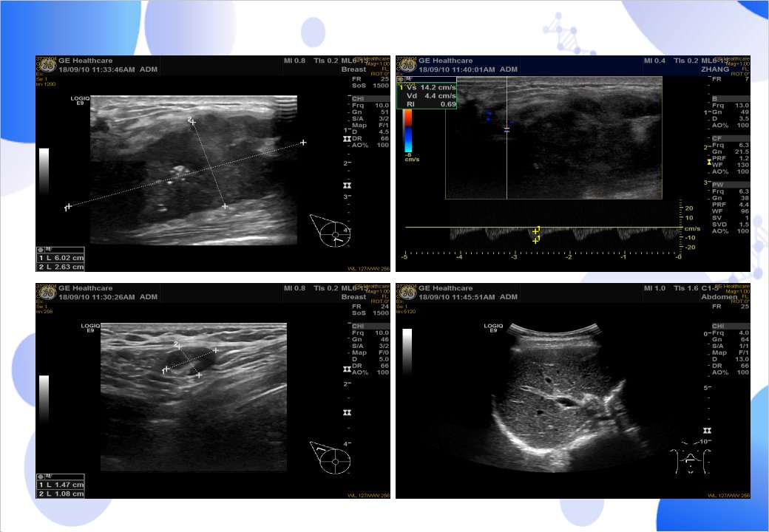Click the timestamp '18/09/10 11:40:01AM'
This screenshot has height=532, width=769.
(457, 69)
